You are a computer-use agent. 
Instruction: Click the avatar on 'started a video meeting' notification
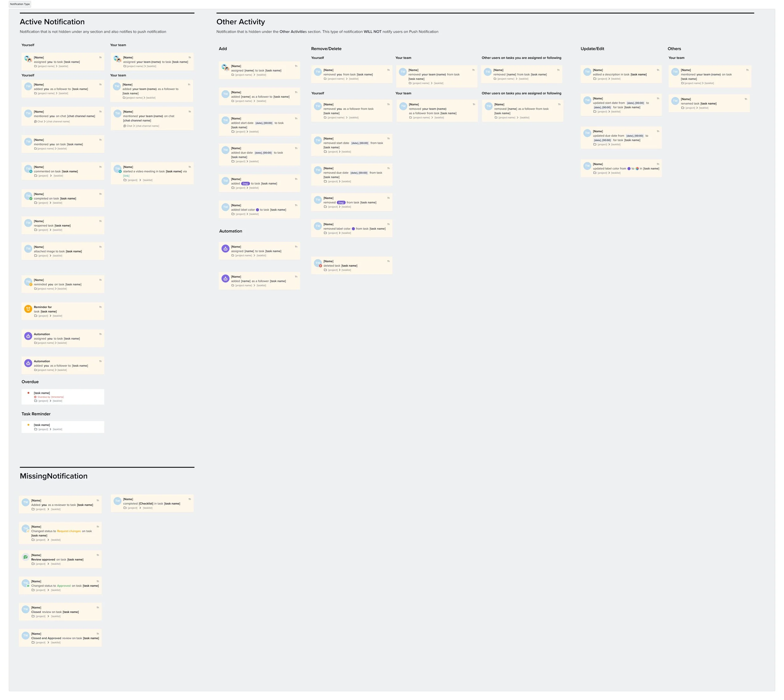pyautogui.click(x=117, y=169)
